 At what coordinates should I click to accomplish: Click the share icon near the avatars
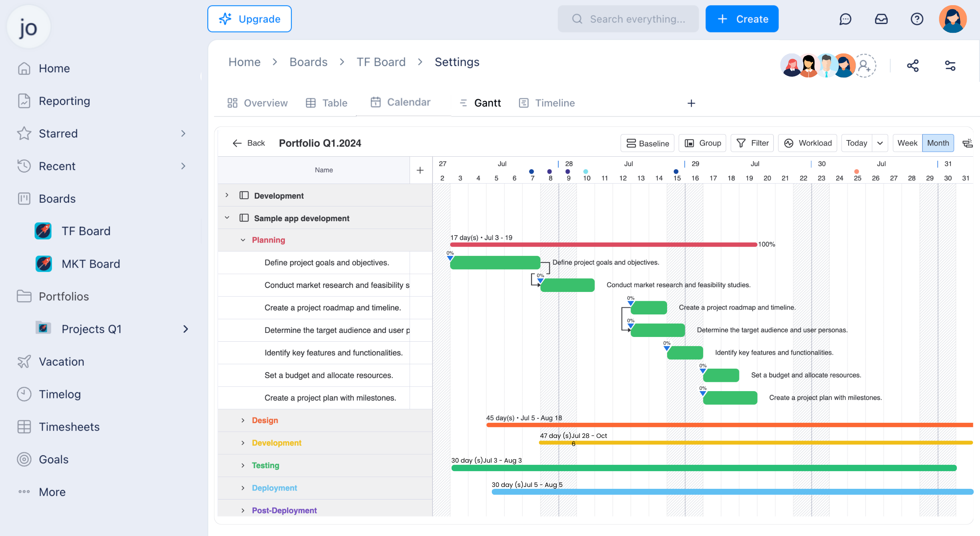point(913,66)
